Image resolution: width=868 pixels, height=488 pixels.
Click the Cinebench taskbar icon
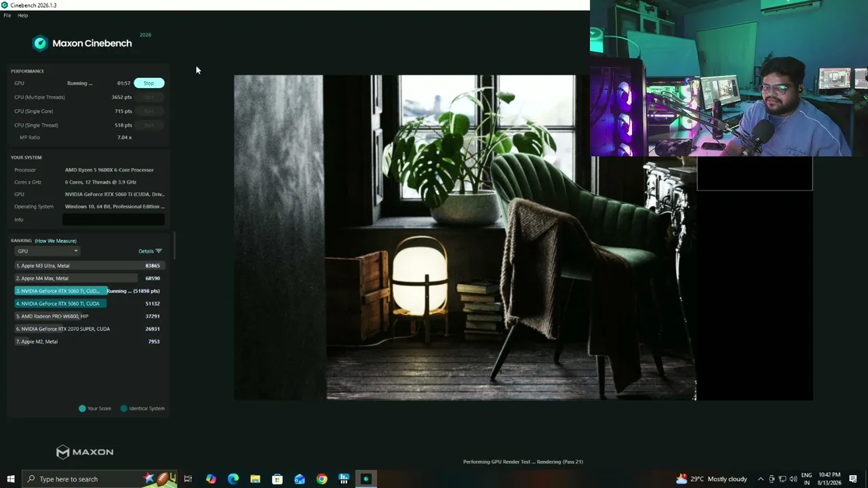tap(366, 479)
